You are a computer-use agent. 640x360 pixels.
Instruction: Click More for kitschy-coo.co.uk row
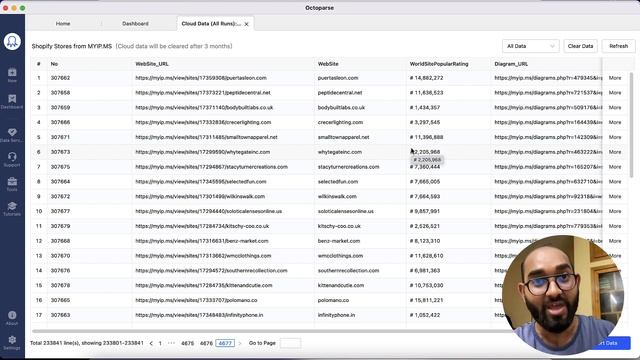click(x=615, y=226)
